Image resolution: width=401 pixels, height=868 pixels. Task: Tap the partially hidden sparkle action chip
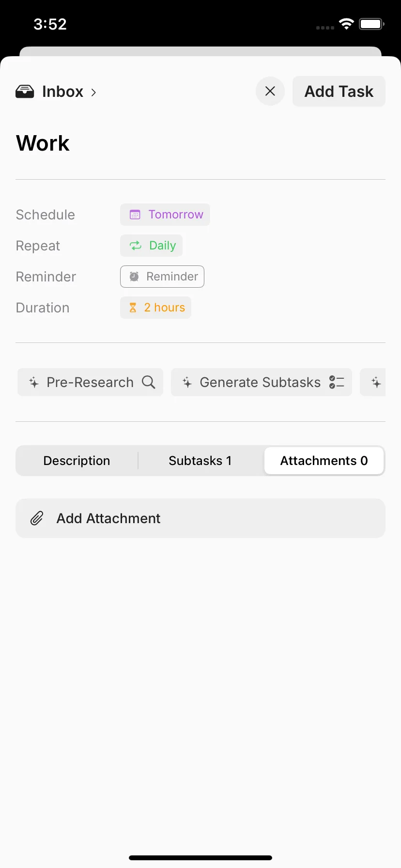[x=373, y=382]
